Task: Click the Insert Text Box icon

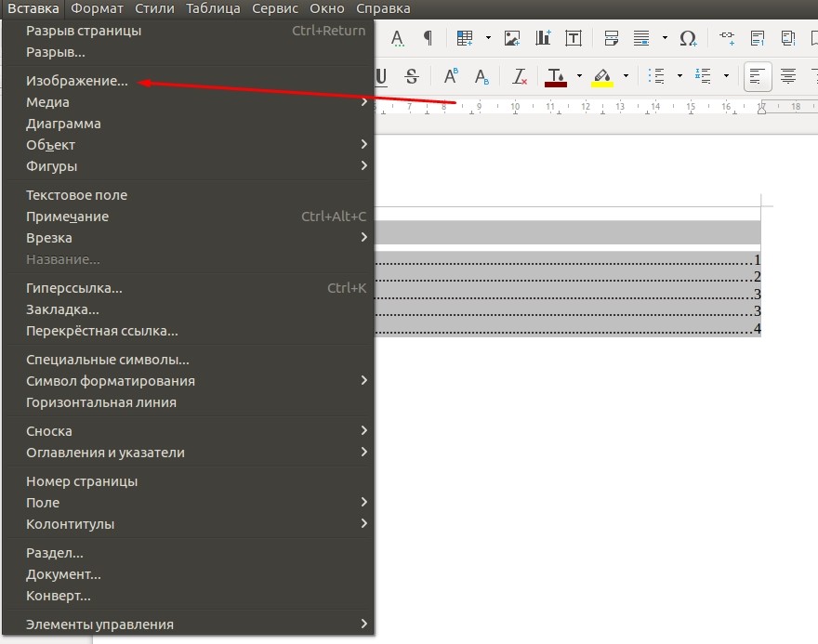Action: pyautogui.click(x=574, y=38)
